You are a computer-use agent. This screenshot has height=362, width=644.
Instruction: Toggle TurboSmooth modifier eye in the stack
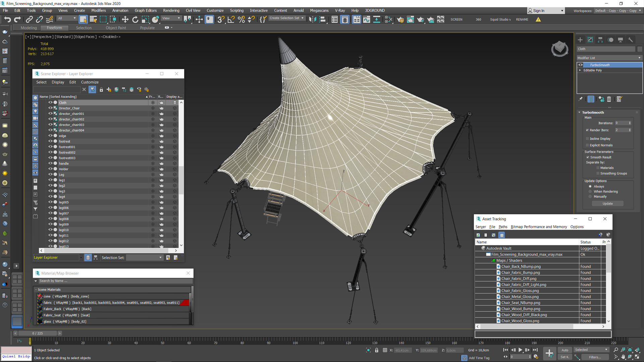581,65
